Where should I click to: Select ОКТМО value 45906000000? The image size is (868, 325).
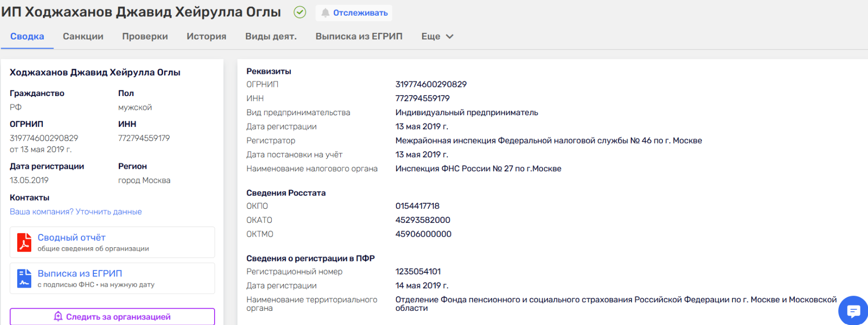424,235
